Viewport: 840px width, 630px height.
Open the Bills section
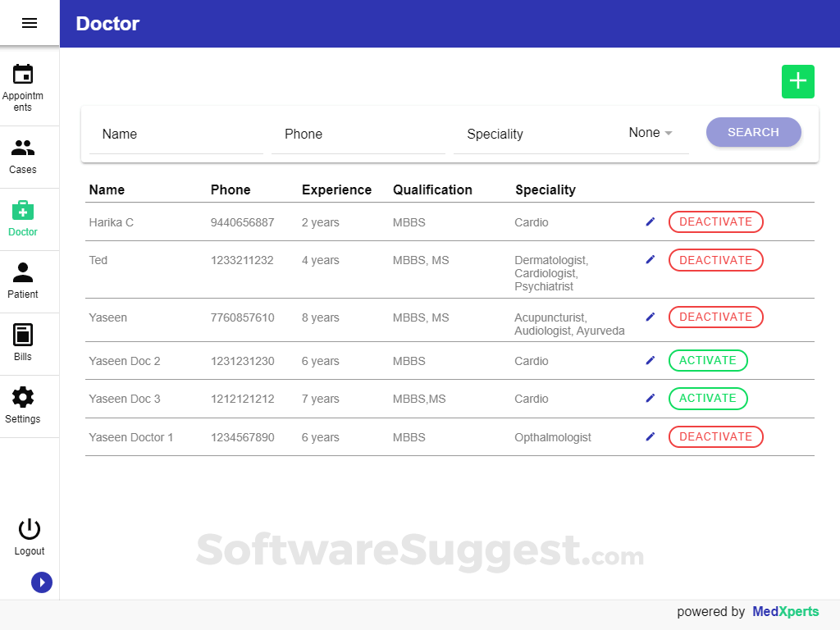(x=22, y=343)
